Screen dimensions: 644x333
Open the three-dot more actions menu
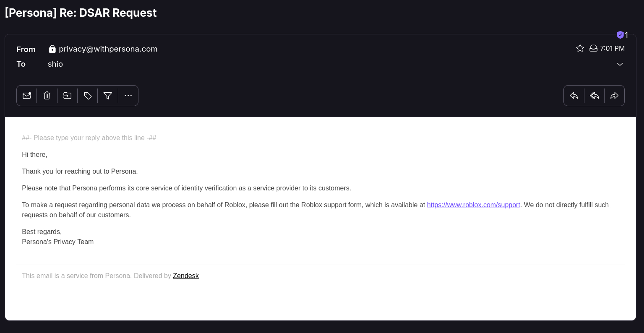pyautogui.click(x=128, y=96)
